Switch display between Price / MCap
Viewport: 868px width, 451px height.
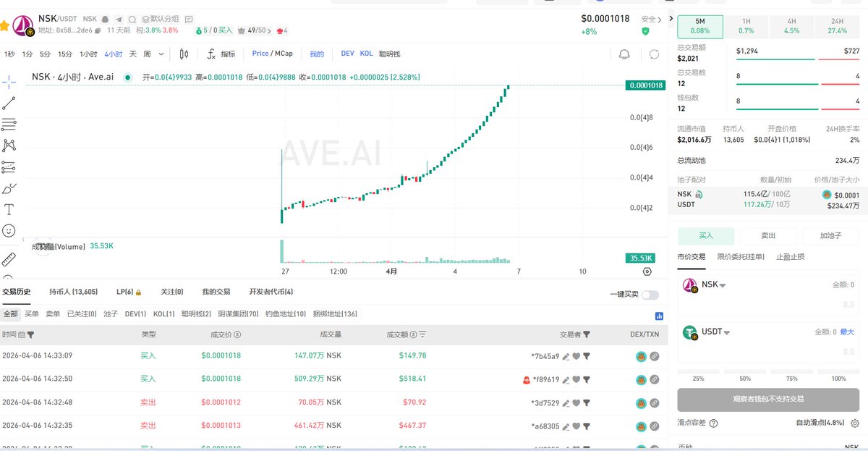[272, 54]
